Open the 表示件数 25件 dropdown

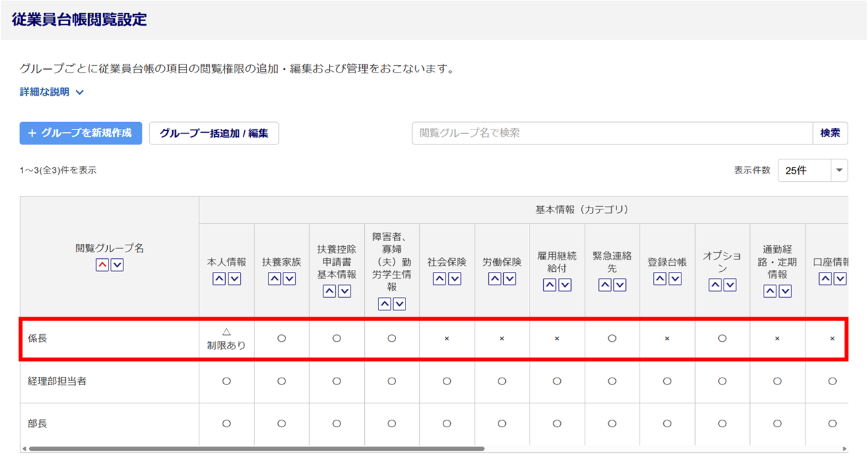812,170
